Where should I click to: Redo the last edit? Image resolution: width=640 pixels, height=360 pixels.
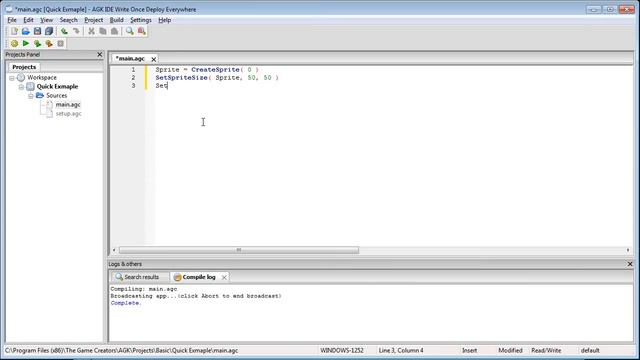(76, 31)
